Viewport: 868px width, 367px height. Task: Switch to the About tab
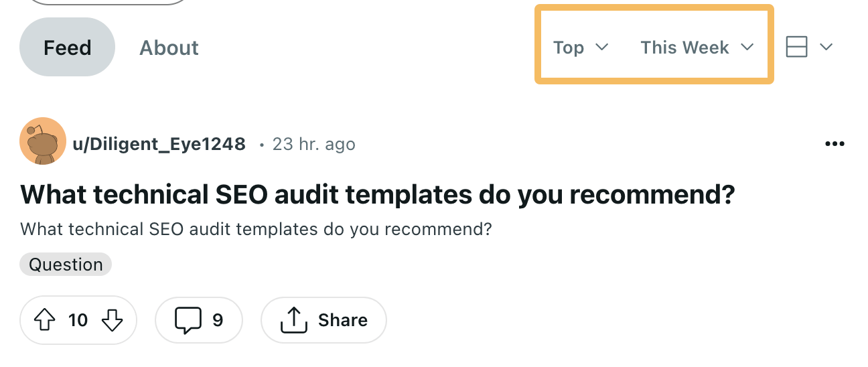click(169, 48)
